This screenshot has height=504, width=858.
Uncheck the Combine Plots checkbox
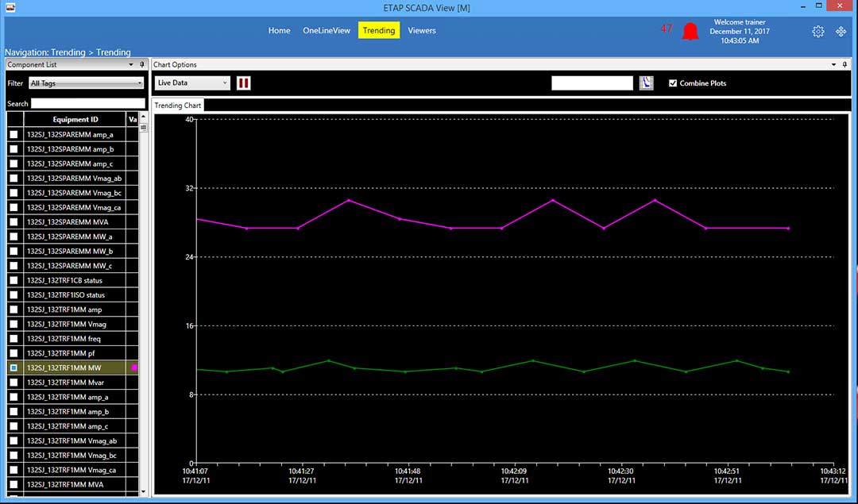coord(673,83)
